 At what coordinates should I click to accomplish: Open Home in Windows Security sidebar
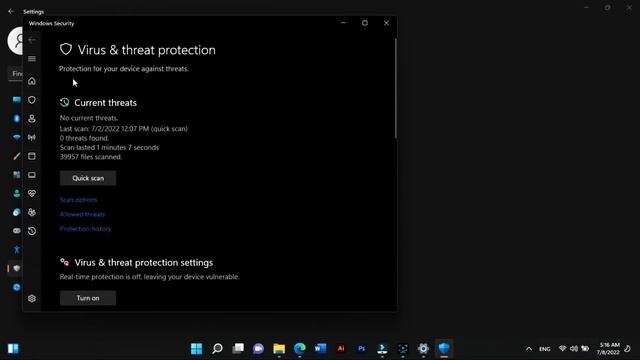[32, 81]
